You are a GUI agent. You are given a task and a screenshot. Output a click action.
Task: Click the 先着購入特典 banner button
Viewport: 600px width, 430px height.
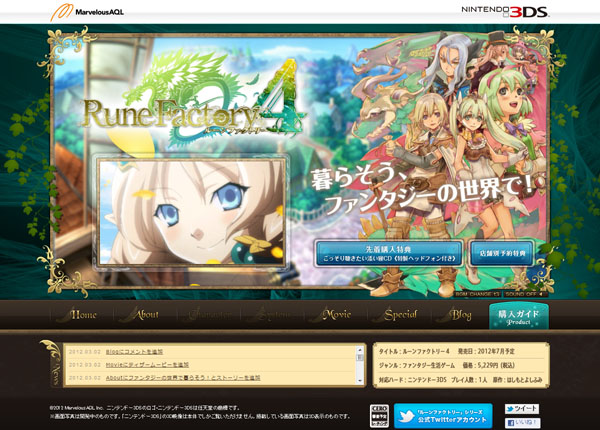(390, 253)
